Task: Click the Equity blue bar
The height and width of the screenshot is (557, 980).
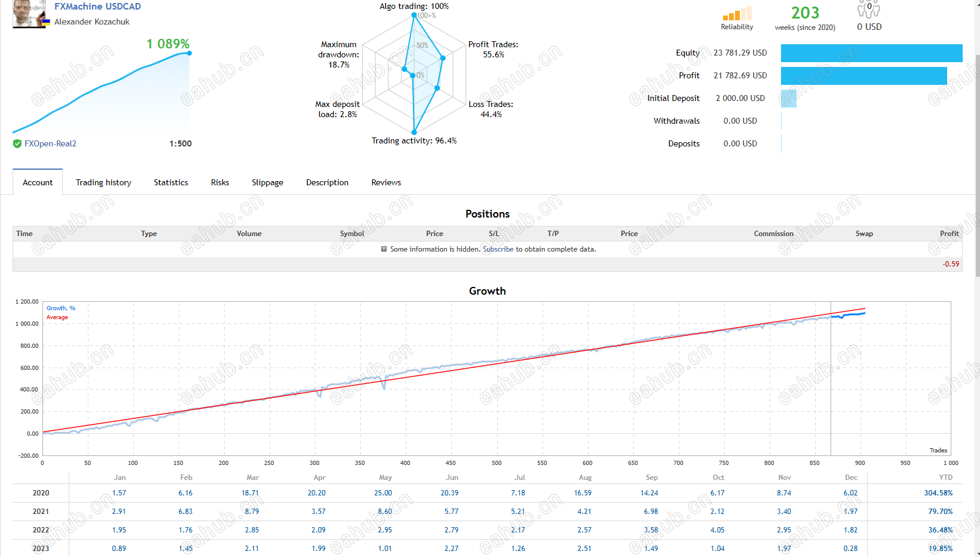Action: (871, 53)
